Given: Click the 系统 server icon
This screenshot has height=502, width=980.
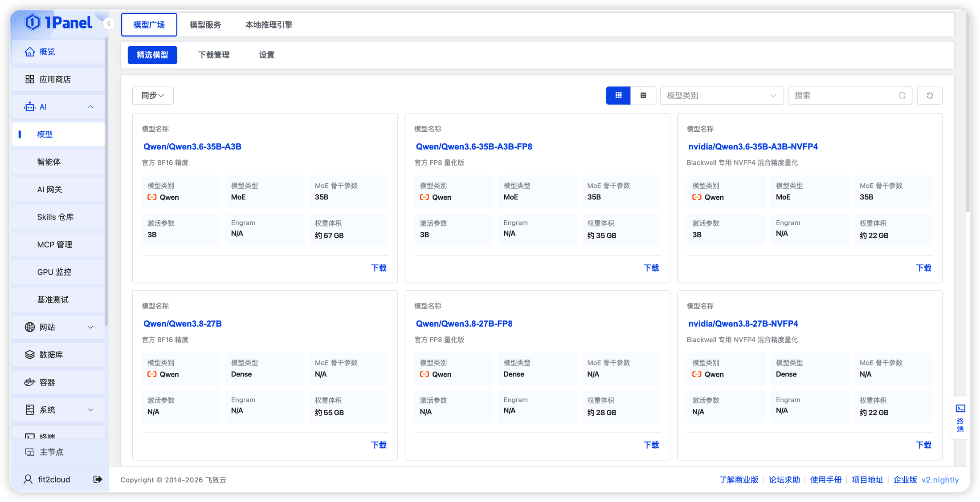Looking at the screenshot, I should tap(29, 410).
